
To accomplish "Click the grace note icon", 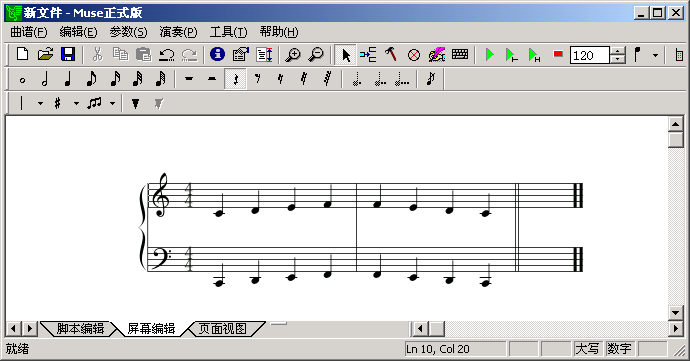I will pyautogui.click(x=431, y=79).
